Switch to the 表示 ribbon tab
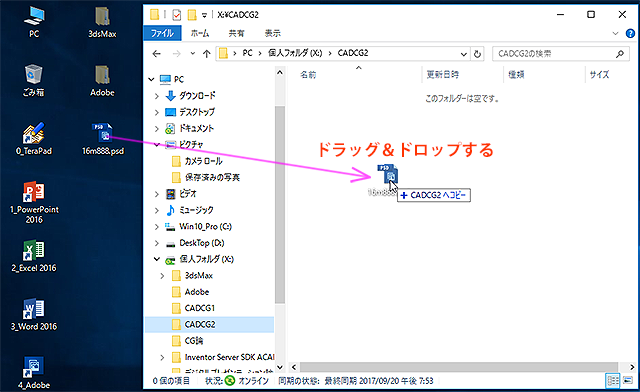 (x=272, y=33)
